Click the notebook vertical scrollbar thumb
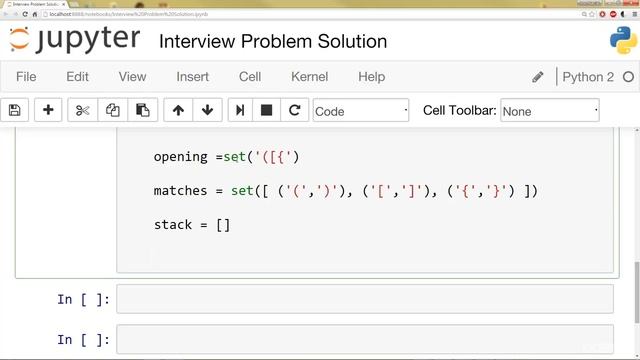This screenshot has height=360, width=640. pos(637,293)
